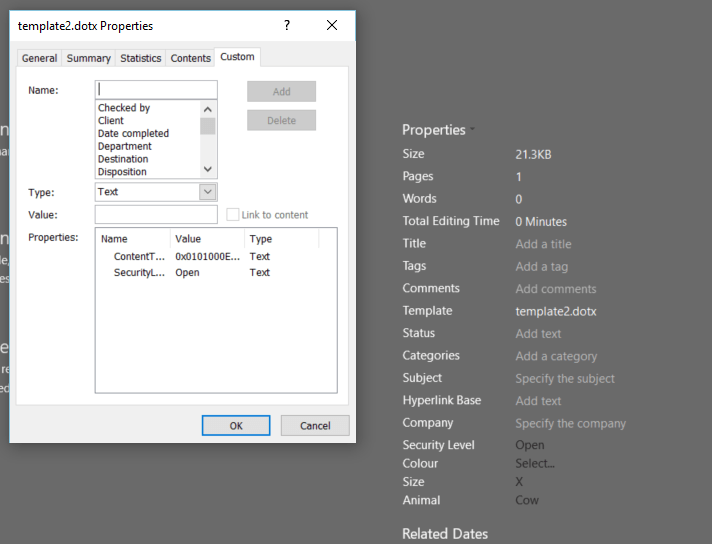This screenshot has height=544, width=712.
Task: Click 'Add a tag' field
Action: tap(541, 267)
